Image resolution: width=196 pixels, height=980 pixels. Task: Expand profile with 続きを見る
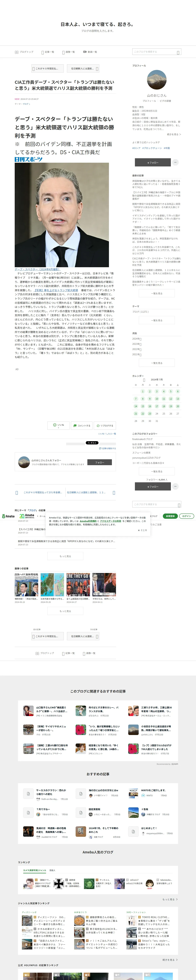tap(174, 134)
